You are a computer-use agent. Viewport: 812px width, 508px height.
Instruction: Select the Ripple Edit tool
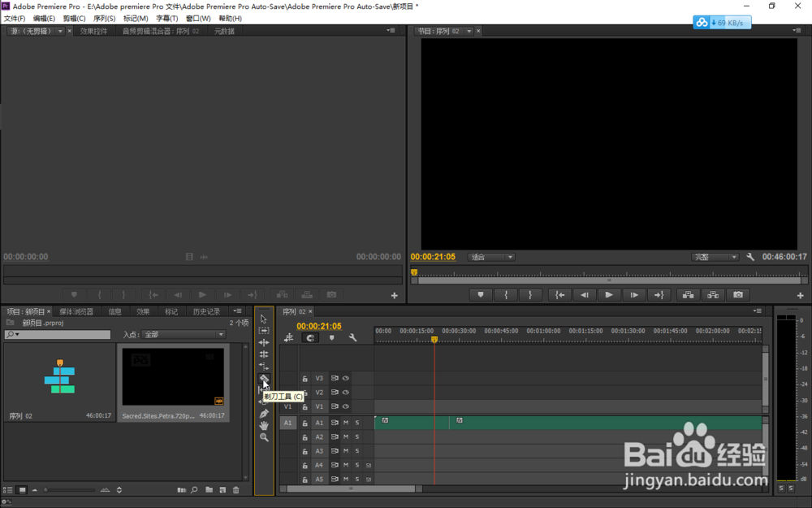pyautogui.click(x=264, y=343)
